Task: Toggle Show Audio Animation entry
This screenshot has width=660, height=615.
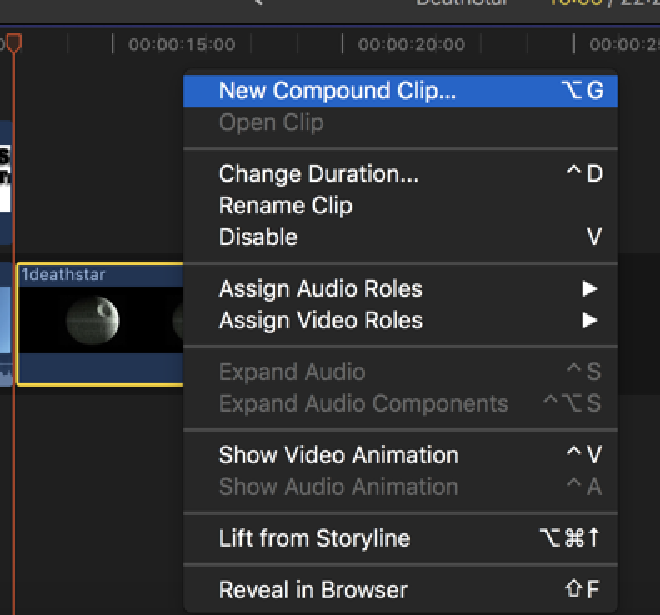Action: click(338, 487)
